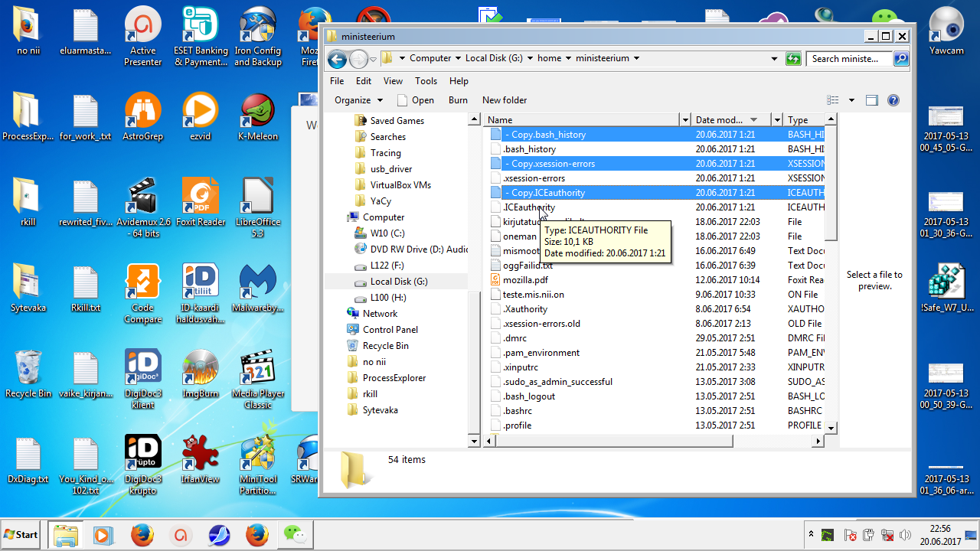980x551 pixels.
Task: Select the IrfanView desktop icon
Action: point(201,460)
